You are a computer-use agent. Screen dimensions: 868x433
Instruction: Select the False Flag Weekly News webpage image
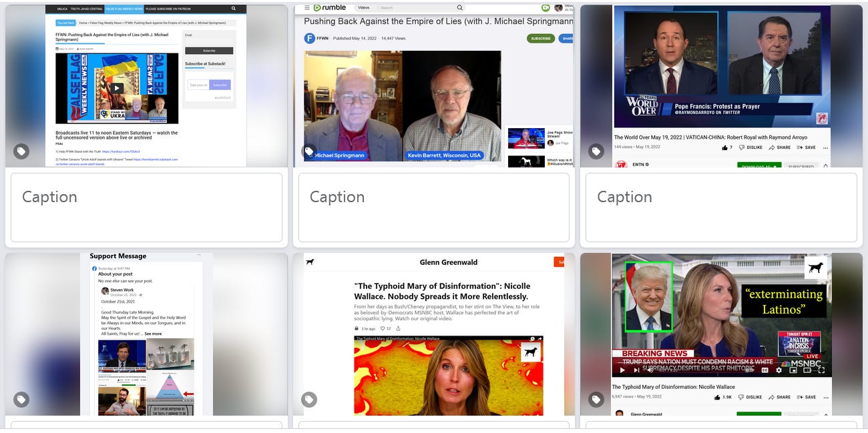coord(146,86)
